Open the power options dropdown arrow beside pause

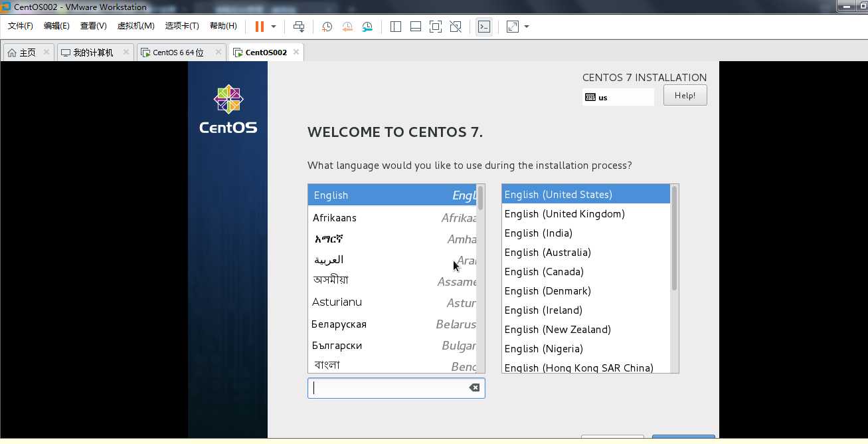[x=274, y=27]
